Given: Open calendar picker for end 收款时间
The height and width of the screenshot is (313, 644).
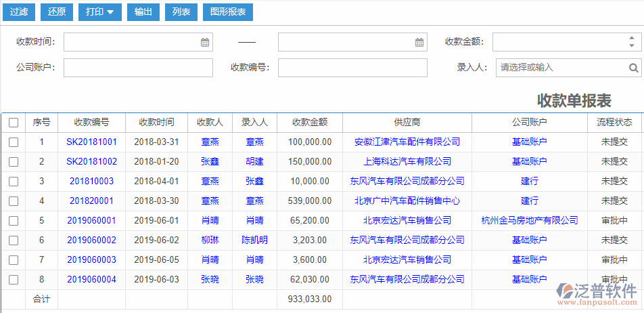Looking at the screenshot, I should tap(419, 42).
